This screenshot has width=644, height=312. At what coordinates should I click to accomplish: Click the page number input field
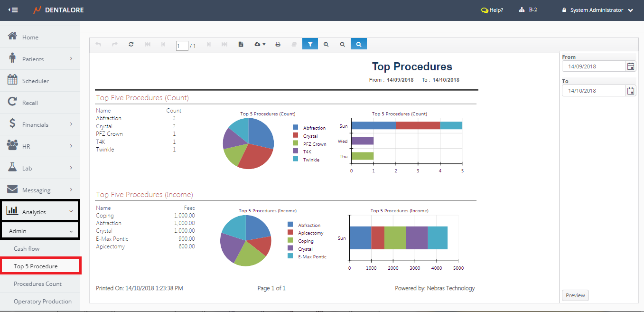click(x=182, y=46)
